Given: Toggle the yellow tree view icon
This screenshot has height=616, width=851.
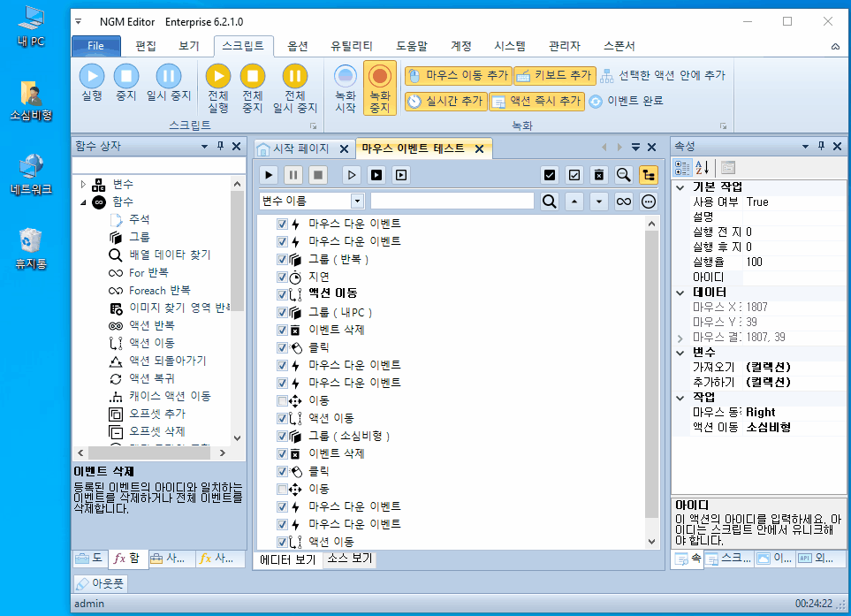Looking at the screenshot, I should click(x=649, y=175).
